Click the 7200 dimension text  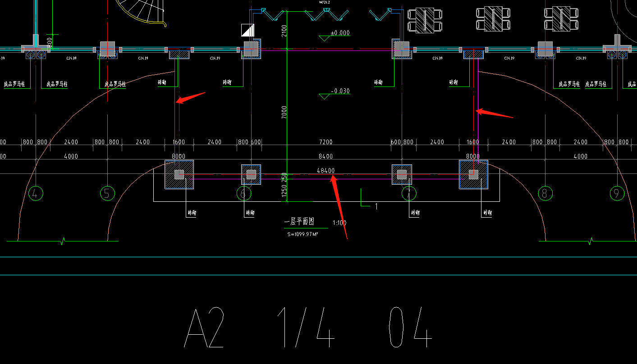(325, 142)
